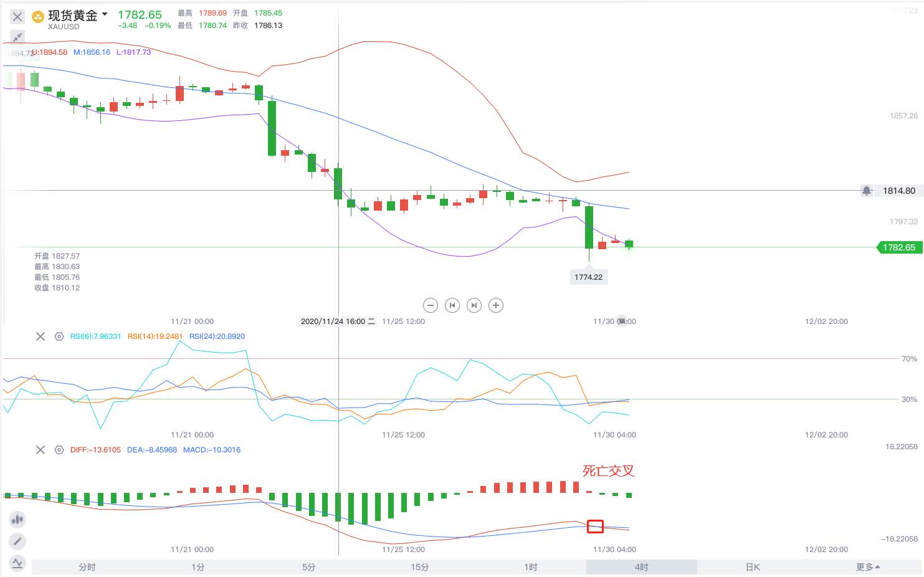Click the 开盘 1827.57 candle info

click(57, 256)
